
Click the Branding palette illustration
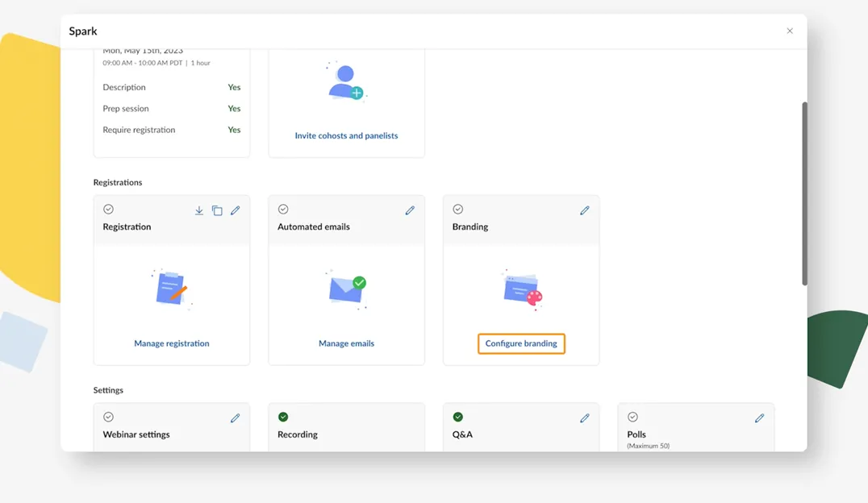[x=522, y=289]
